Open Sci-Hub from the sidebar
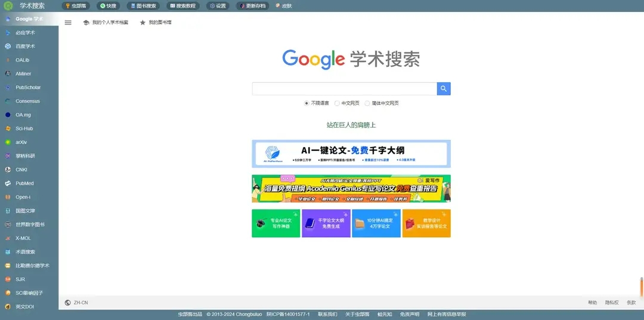This screenshot has width=644, height=320. 24,129
